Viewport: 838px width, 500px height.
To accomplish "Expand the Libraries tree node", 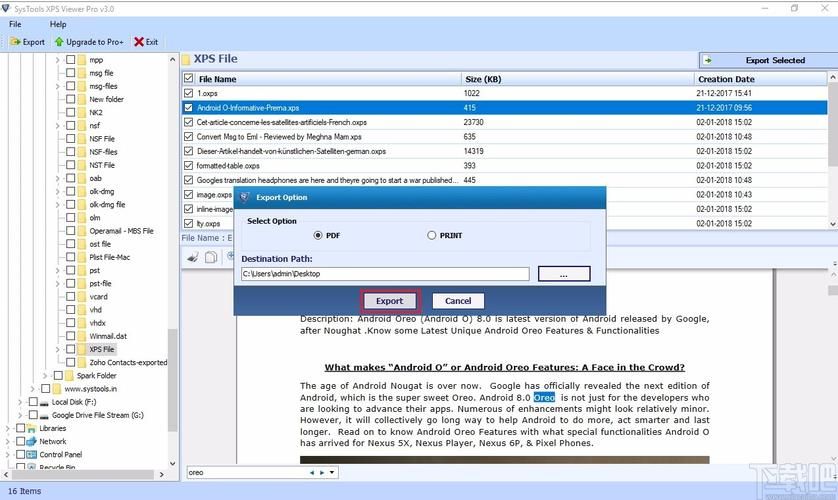I will pyautogui.click(x=7, y=428).
